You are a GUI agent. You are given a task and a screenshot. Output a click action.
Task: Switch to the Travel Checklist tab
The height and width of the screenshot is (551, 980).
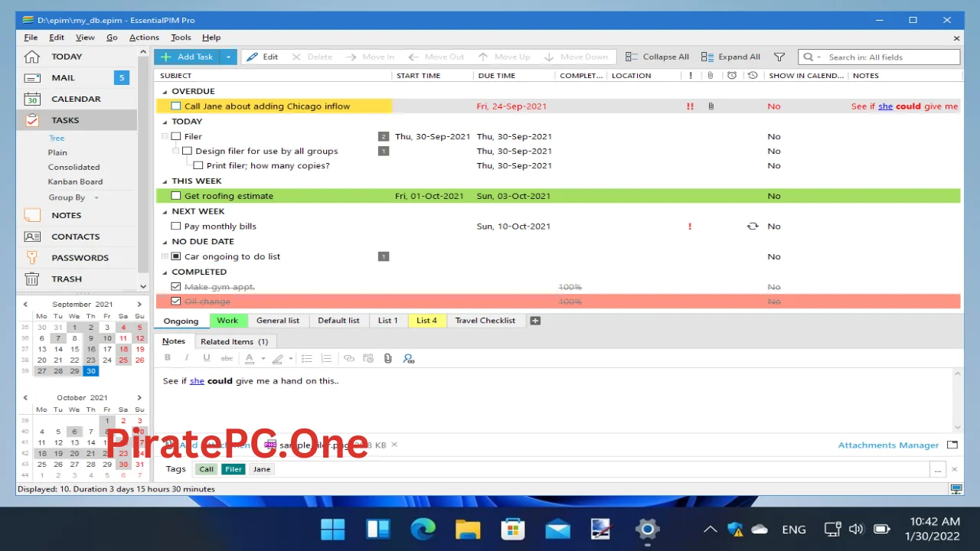485,321
